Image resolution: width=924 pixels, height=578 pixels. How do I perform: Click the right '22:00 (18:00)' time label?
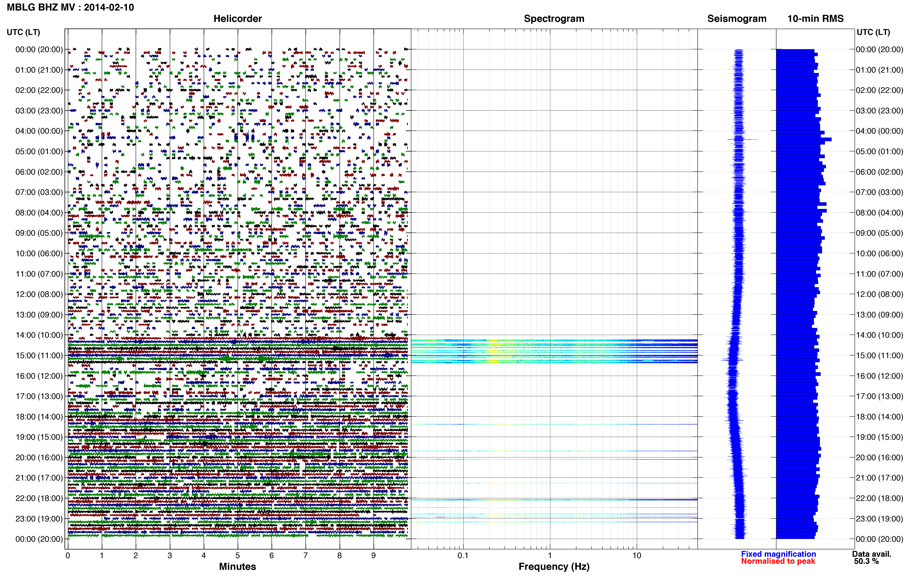(879, 498)
